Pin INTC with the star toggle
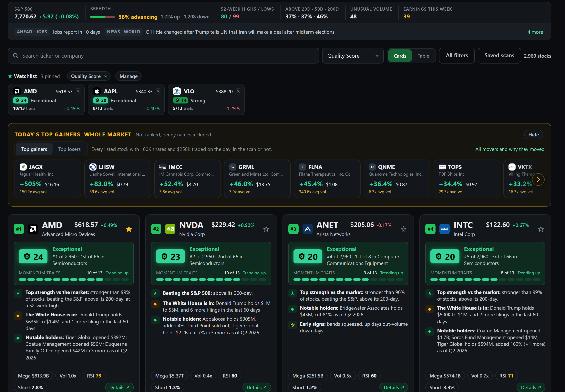 pos(541,229)
